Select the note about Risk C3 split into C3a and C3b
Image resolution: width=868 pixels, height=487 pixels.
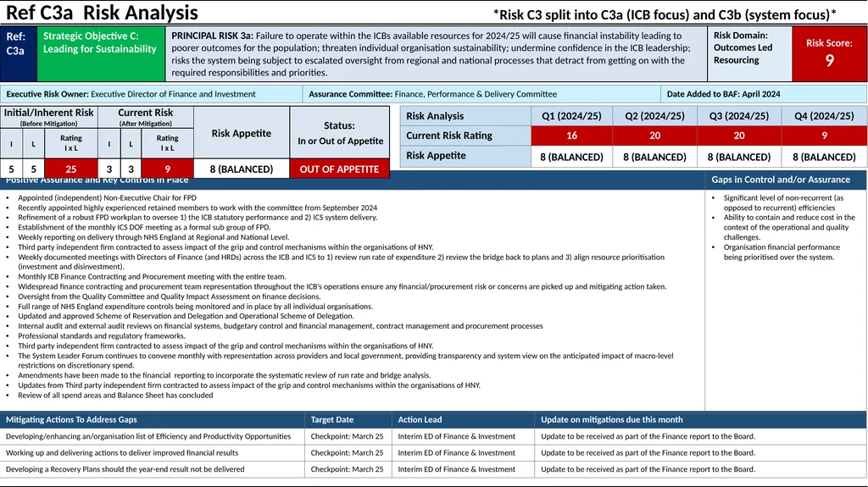coord(665,14)
